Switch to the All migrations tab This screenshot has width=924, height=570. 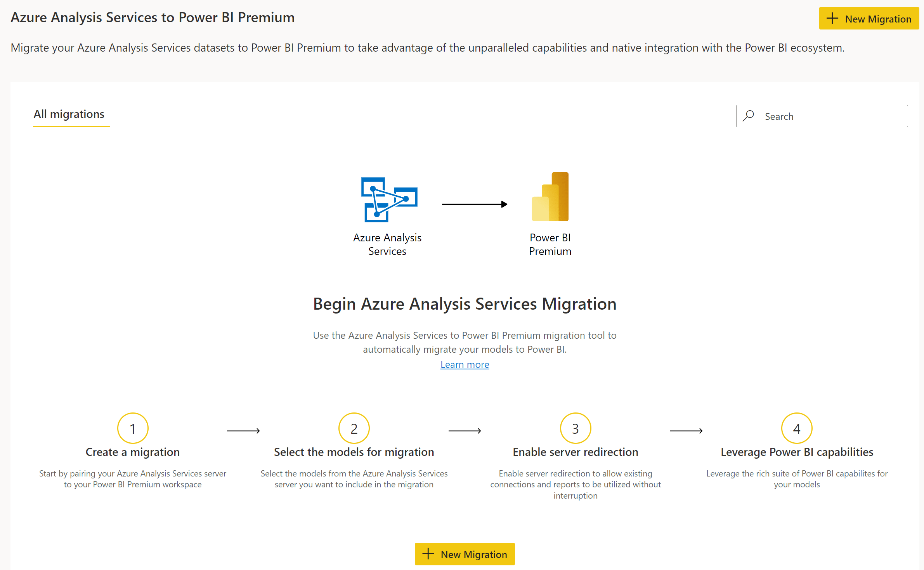click(69, 114)
